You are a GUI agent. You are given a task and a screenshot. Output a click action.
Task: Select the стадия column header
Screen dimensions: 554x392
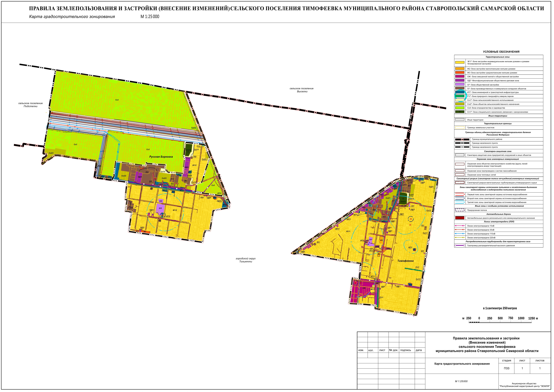(506, 361)
